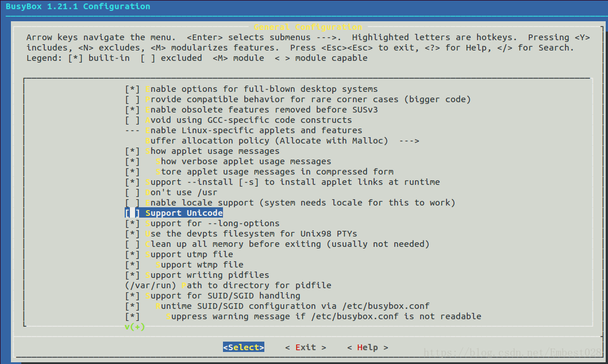Toggle Provide compatible behavior for rare corner cases
Screen dimensions: 608x364
(298, 99)
